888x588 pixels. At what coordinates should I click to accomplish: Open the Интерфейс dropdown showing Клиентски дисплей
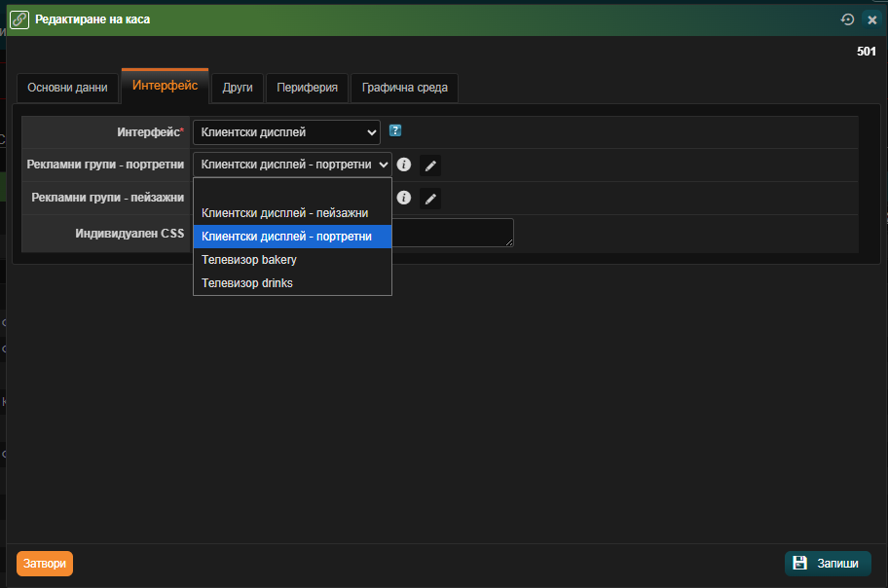tap(286, 131)
